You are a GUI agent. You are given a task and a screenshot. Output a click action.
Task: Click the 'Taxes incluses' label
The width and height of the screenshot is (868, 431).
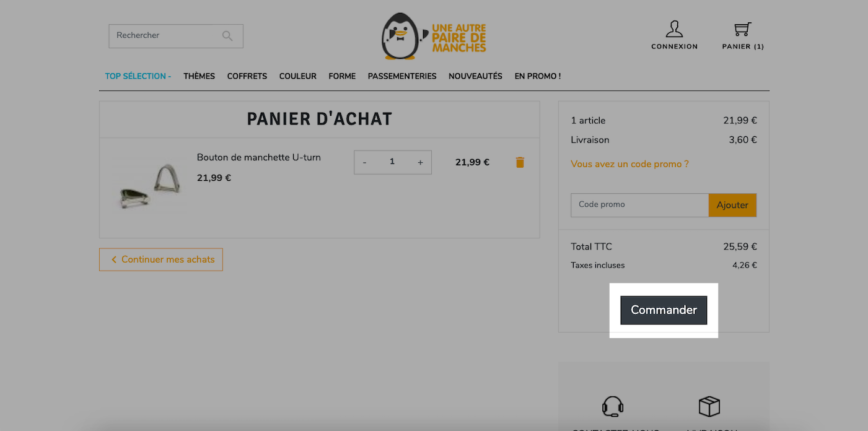pyautogui.click(x=597, y=265)
